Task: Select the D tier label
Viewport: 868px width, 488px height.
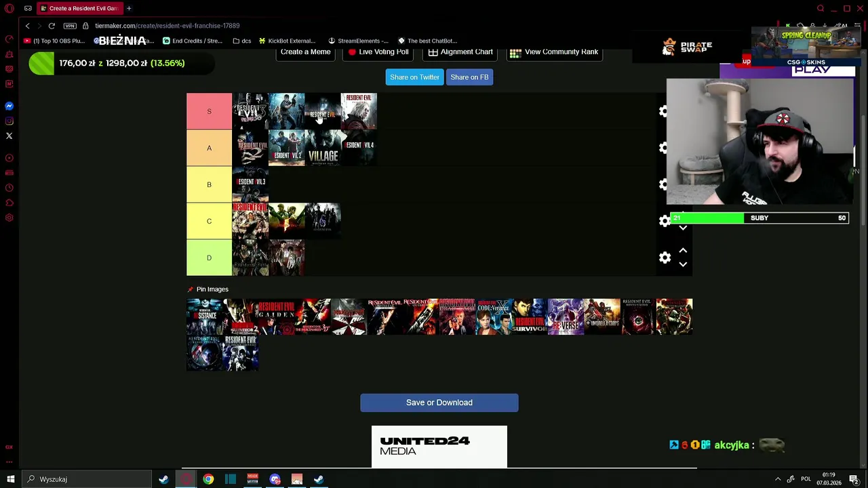Action: [x=209, y=258]
